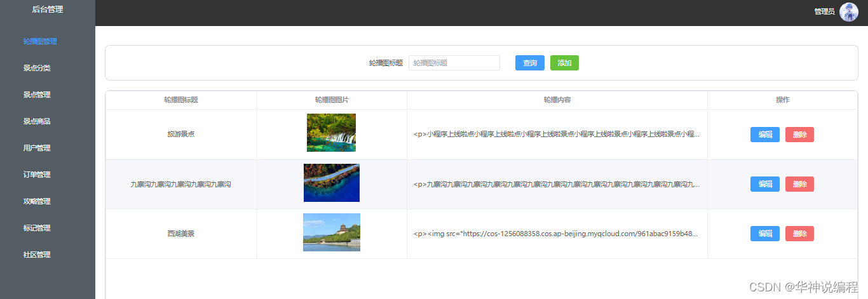Click the 操作 column header
This screenshot has width=868, height=299.
click(782, 100)
